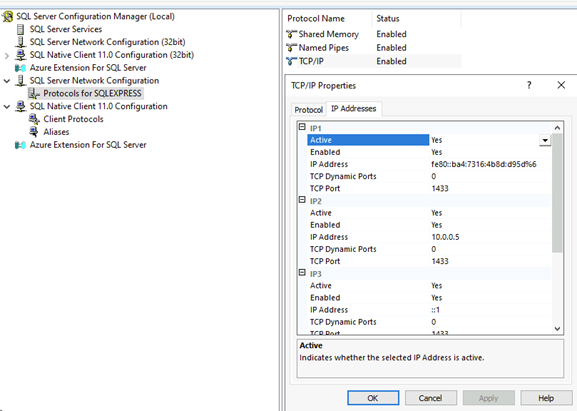Screen dimensions: 577x411
Task: Collapse the IP1 property group
Action: click(x=302, y=127)
